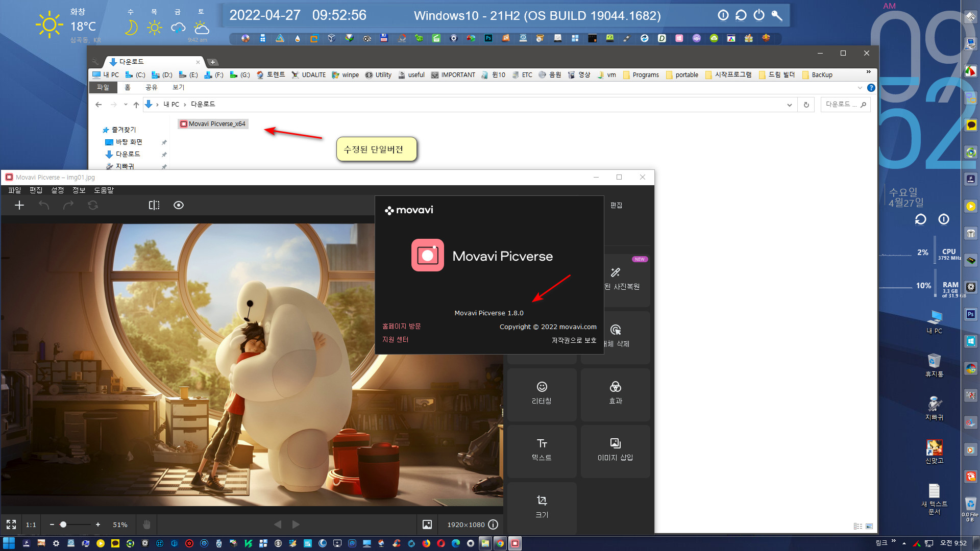Expand recent locations dropdown in Explorer

126,105
